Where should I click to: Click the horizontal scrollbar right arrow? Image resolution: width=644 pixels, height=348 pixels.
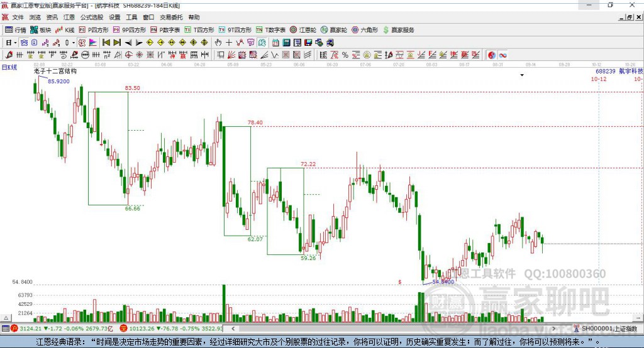point(553,329)
